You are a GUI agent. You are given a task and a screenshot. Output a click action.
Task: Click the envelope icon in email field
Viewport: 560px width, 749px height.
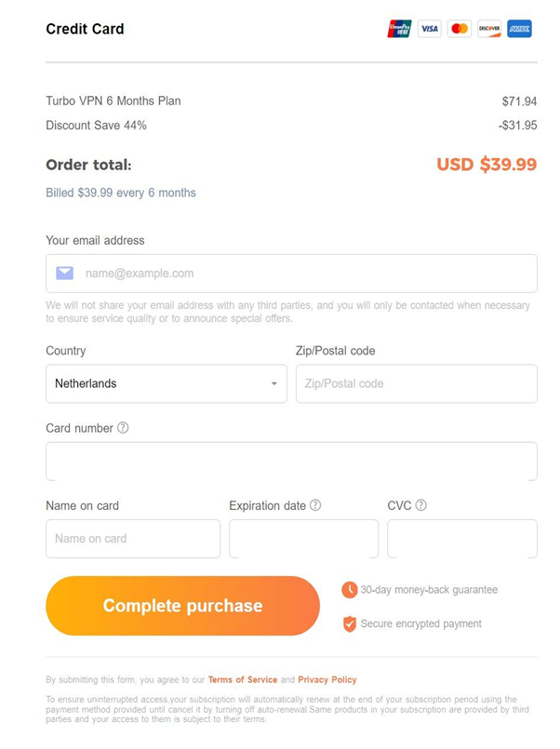[x=64, y=274]
